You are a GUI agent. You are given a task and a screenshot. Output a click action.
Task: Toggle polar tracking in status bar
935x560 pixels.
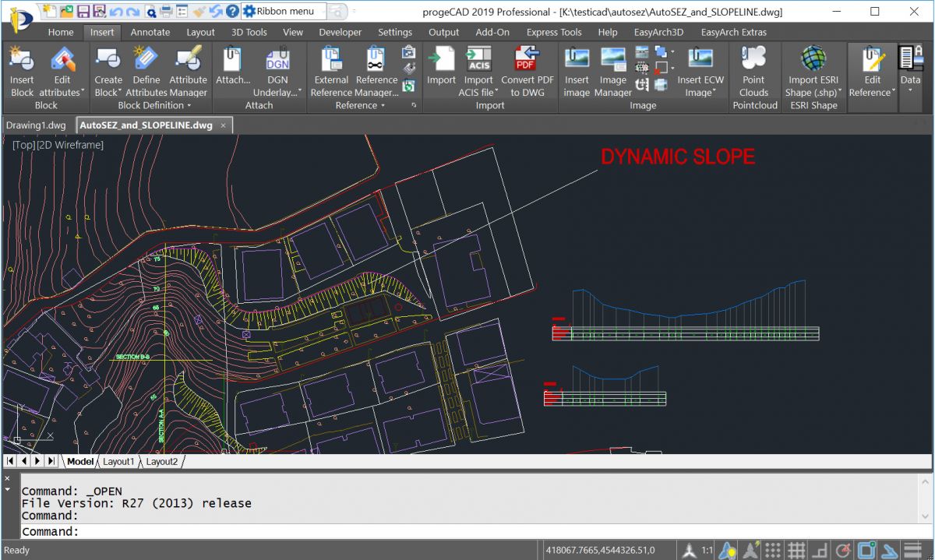click(x=842, y=550)
